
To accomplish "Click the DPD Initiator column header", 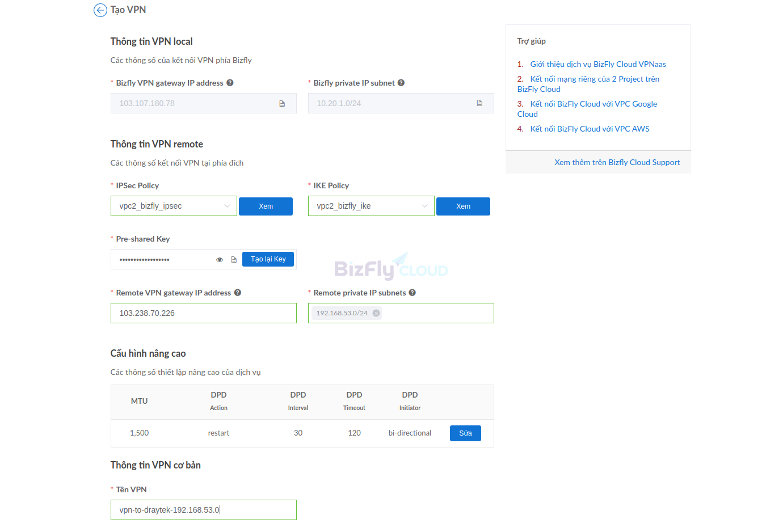I will tap(410, 401).
